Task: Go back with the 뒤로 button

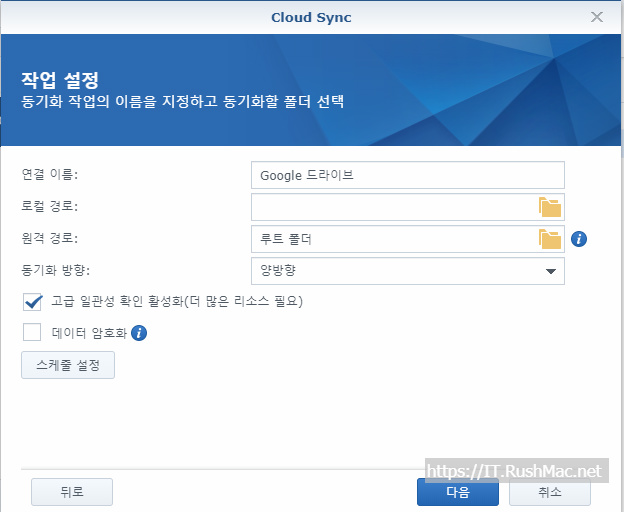Action: (72, 492)
